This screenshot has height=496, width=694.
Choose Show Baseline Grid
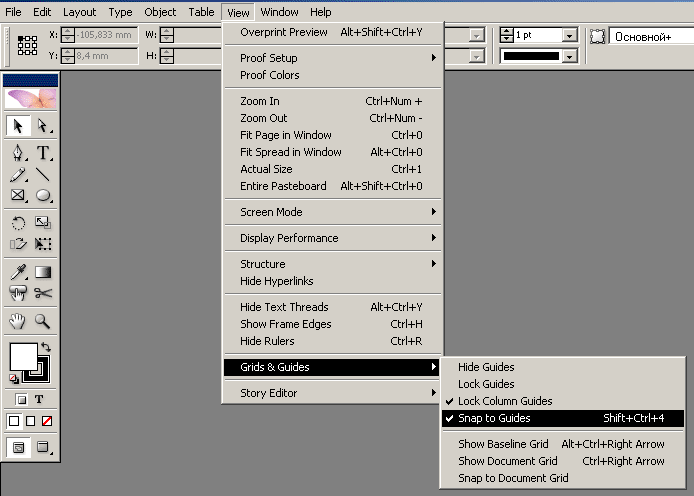[x=563, y=444]
